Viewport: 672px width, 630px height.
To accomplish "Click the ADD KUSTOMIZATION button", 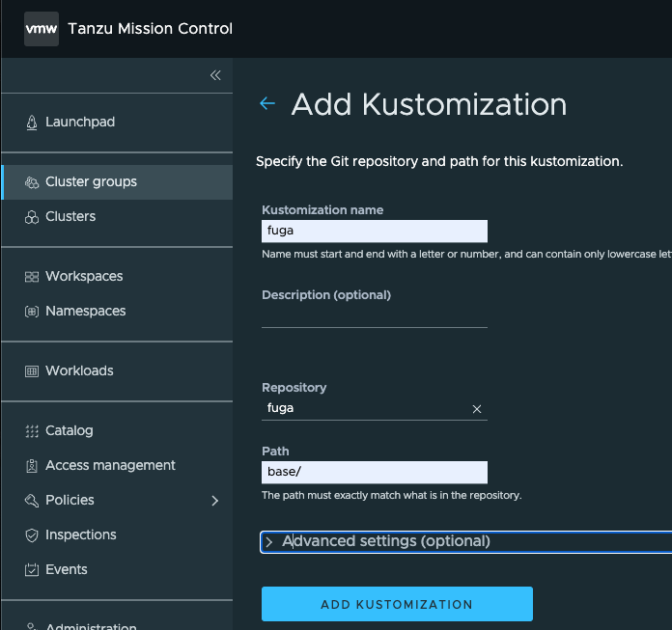I will 397,604.
